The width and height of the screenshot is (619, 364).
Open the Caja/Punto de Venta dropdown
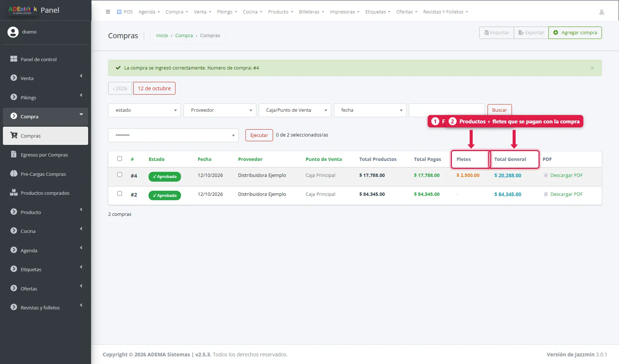(295, 110)
